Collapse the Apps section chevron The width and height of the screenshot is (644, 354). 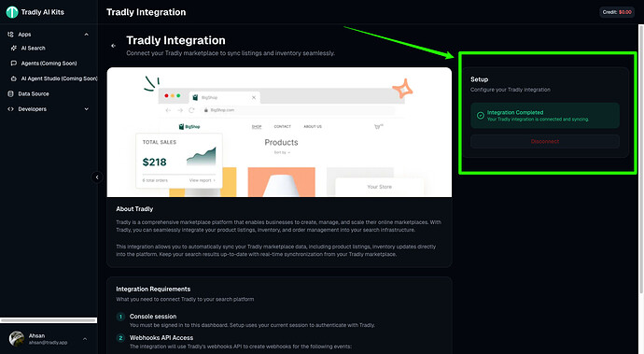coord(86,35)
